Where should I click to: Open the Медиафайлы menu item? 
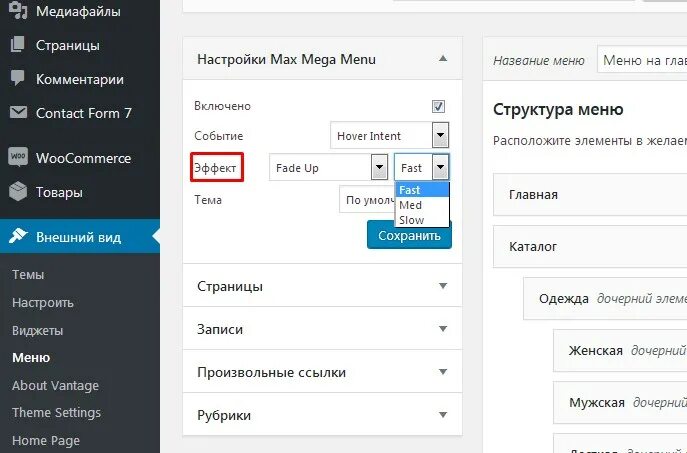point(80,11)
